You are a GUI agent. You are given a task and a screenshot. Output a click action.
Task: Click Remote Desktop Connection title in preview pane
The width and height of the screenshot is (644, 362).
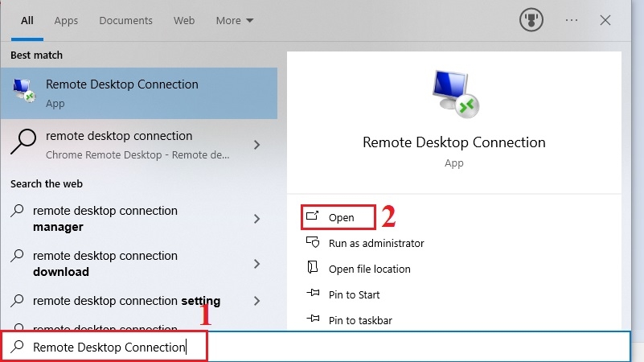(x=453, y=142)
